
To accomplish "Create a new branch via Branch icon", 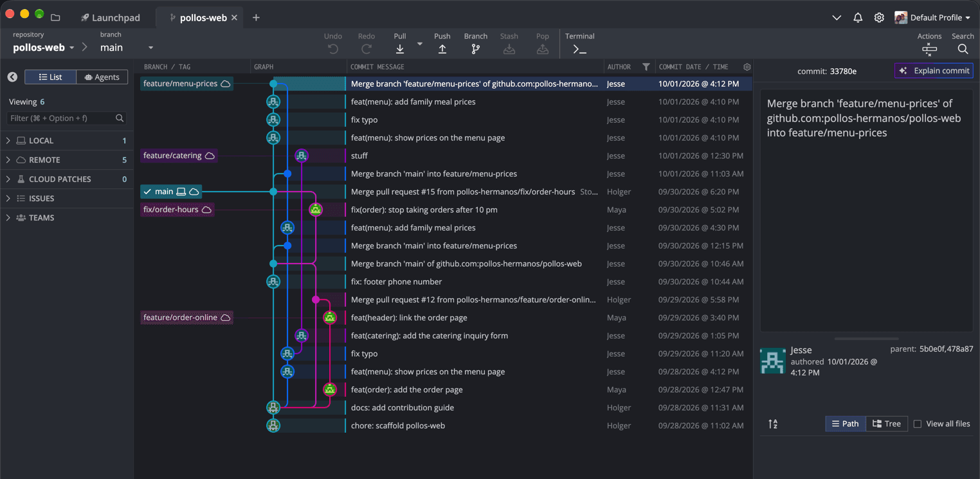I will tap(476, 49).
